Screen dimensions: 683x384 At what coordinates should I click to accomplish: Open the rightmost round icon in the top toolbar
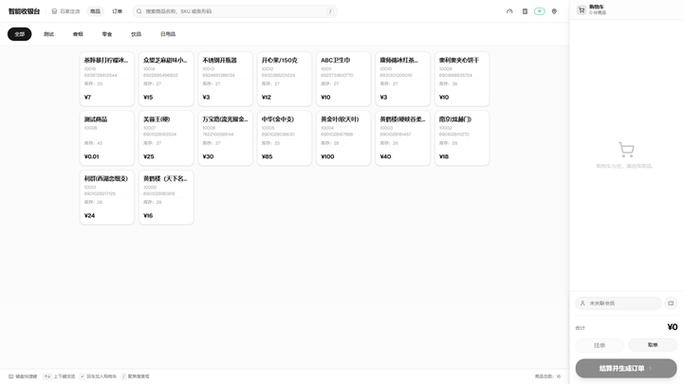554,11
